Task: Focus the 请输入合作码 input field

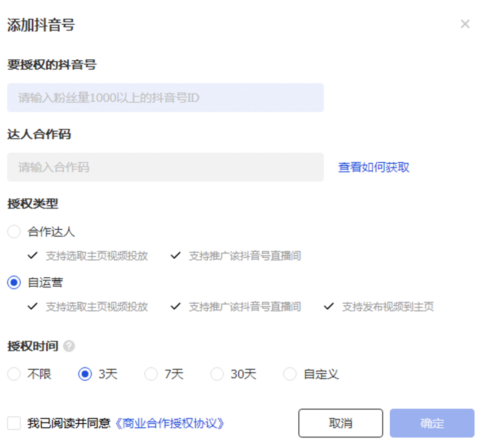Action: (x=165, y=167)
